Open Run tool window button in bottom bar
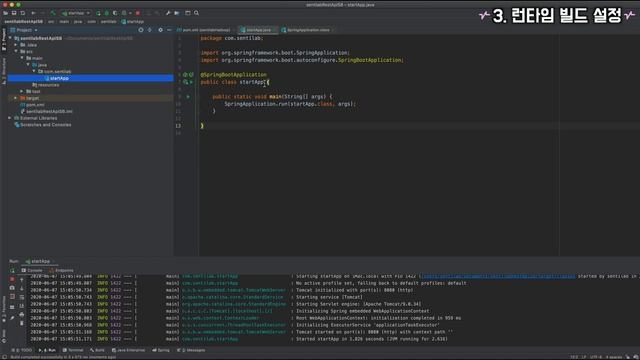The width and height of the screenshot is (640, 360). click(x=47, y=350)
